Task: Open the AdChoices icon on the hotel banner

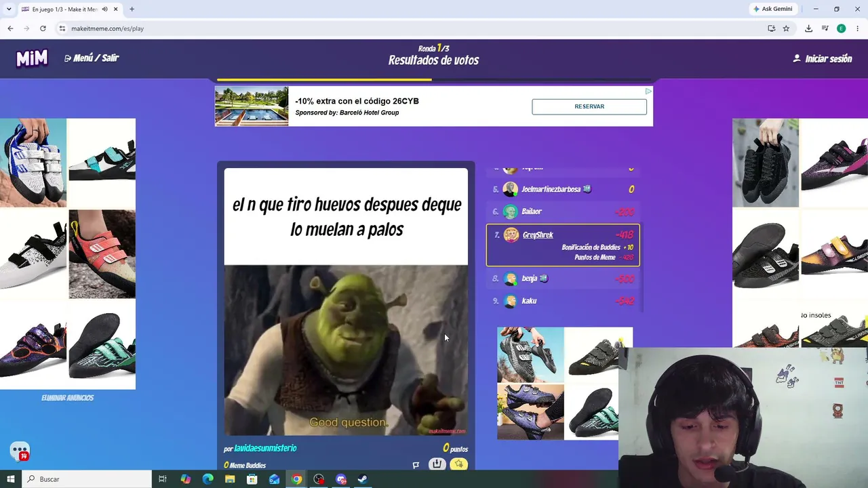Action: click(x=648, y=91)
